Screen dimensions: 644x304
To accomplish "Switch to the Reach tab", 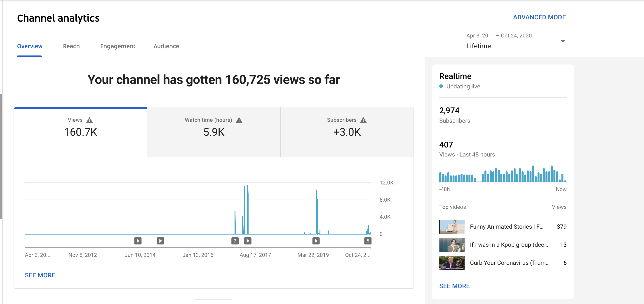I will point(71,46).
